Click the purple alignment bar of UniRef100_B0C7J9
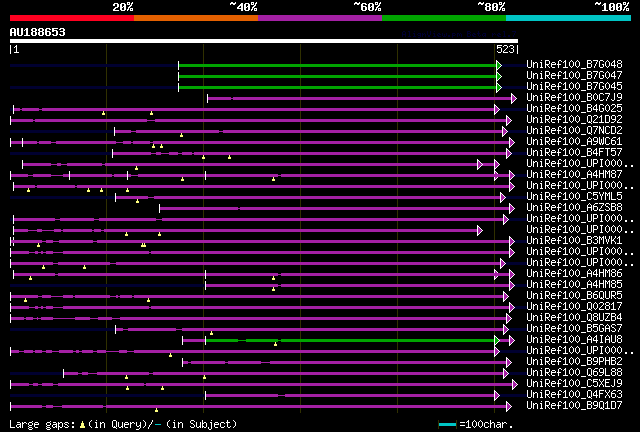This screenshot has width=640, height=432. pyautogui.click(x=360, y=98)
